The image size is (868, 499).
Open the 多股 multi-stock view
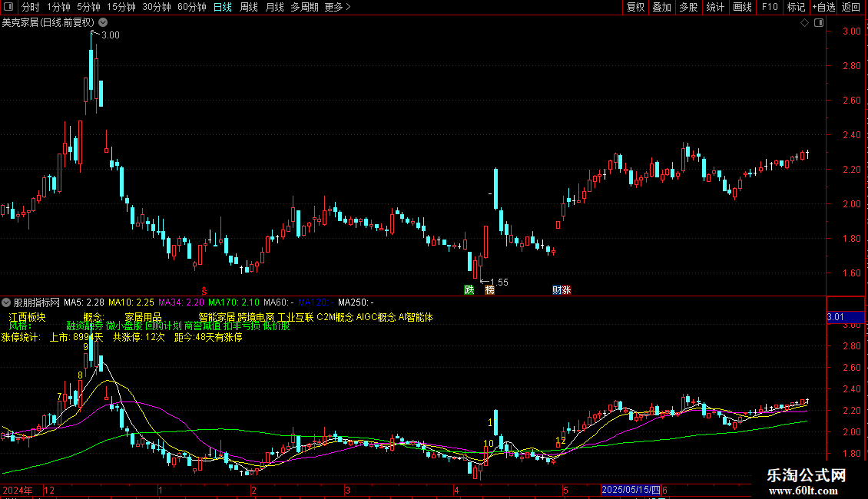(688, 7)
